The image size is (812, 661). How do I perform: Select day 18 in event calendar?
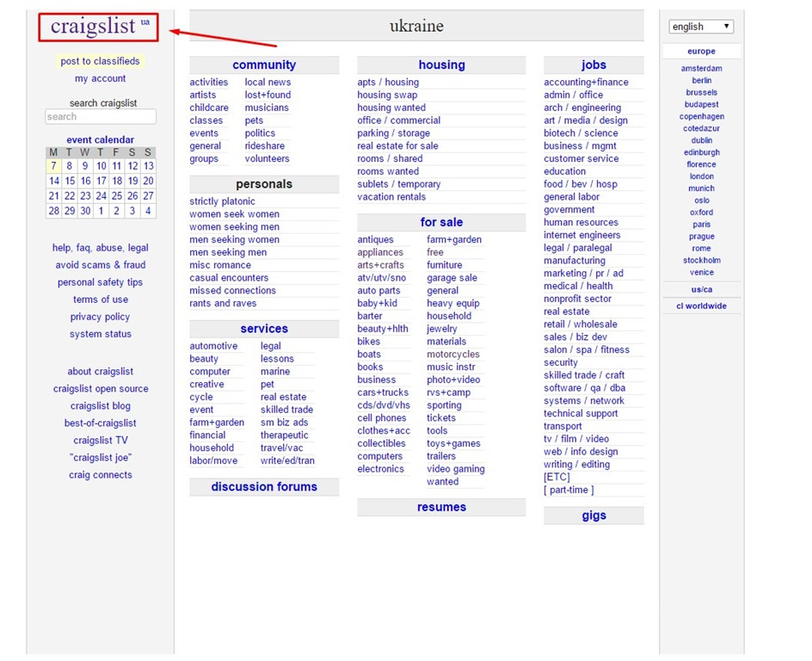click(117, 181)
